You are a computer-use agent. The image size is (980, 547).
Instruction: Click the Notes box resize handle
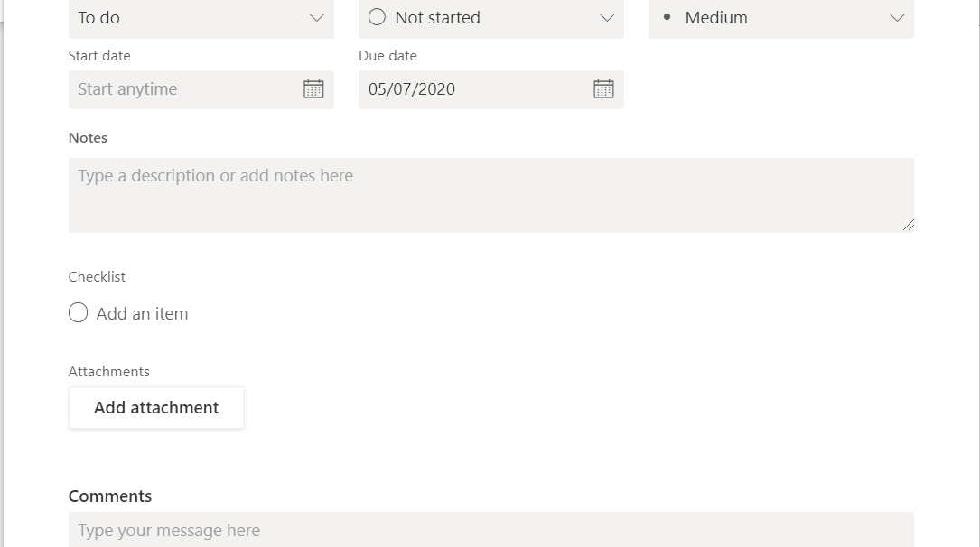click(908, 225)
